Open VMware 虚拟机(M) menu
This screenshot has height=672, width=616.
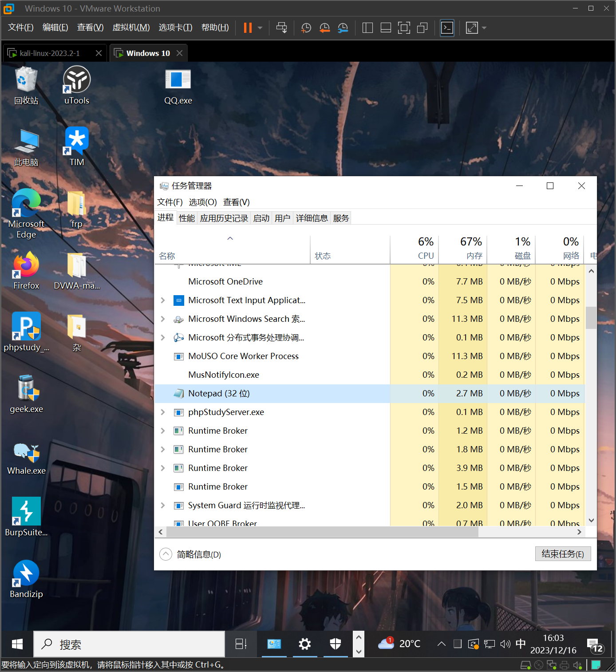pyautogui.click(x=131, y=28)
